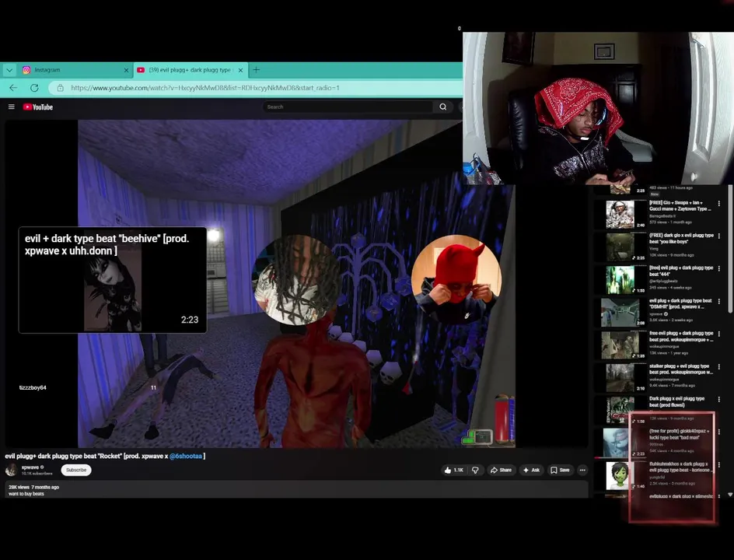The width and height of the screenshot is (734, 560).
Task: Open options for the free evil plugg wokeupinmorgue video
Action: (x=719, y=334)
